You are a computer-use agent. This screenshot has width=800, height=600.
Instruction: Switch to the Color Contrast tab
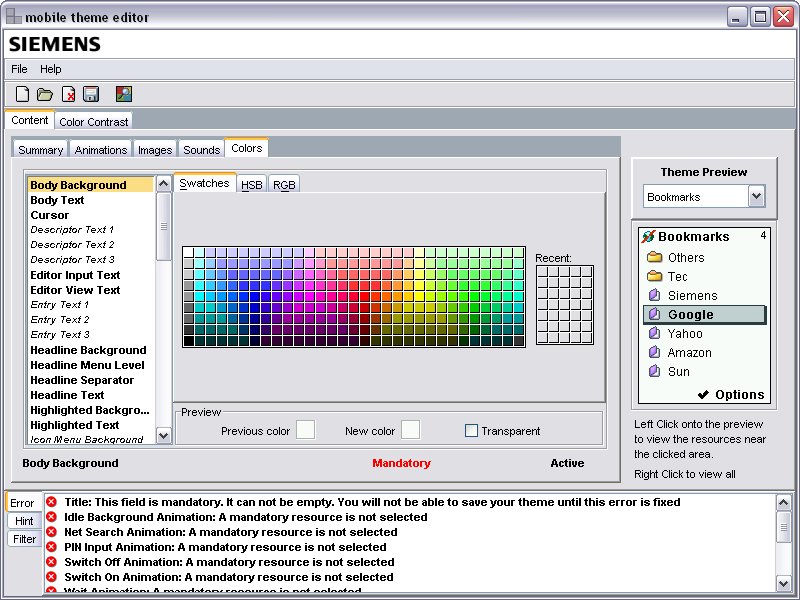94,121
